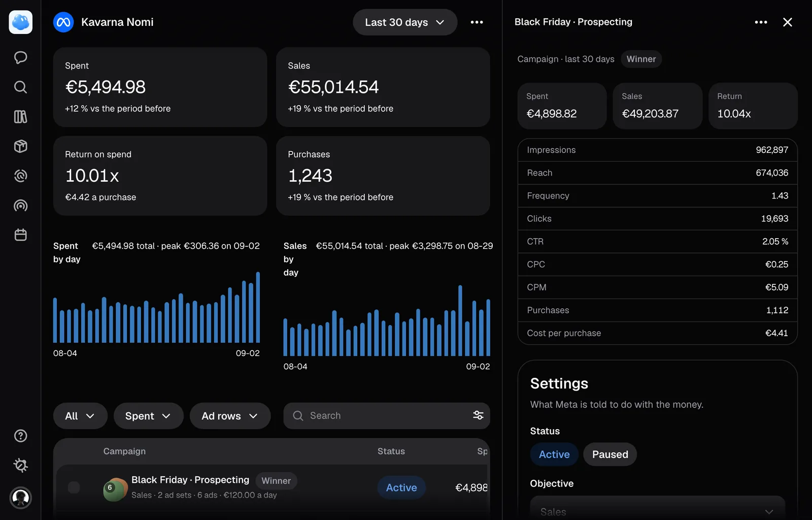Open the All filter dropdown
Viewport: 812px width, 520px height.
click(x=80, y=416)
